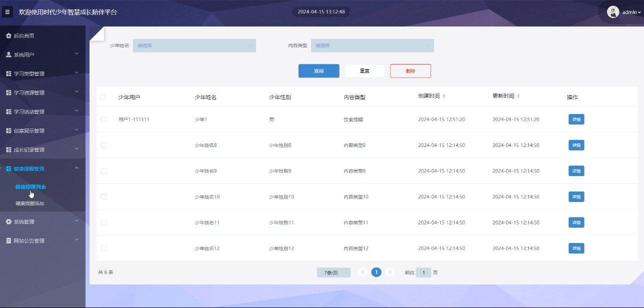Click page number 1 in pagination
Viewport: 644px width, 308px height.
tap(376, 272)
